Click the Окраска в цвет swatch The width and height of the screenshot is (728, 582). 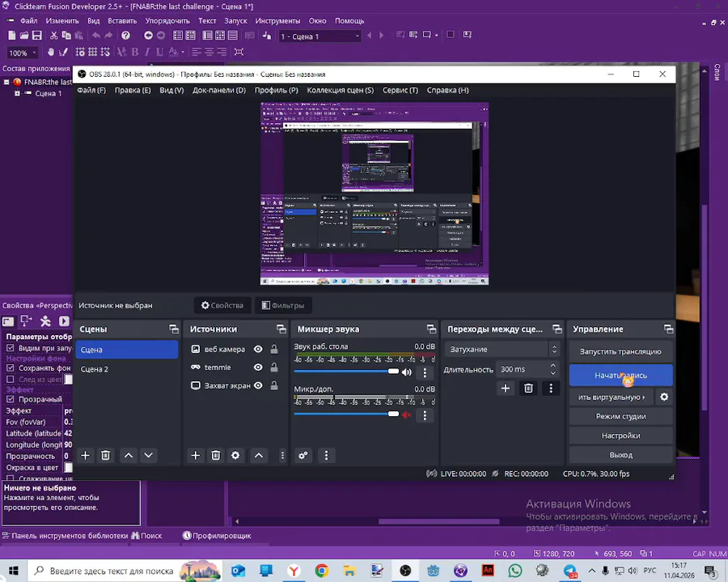(68, 467)
